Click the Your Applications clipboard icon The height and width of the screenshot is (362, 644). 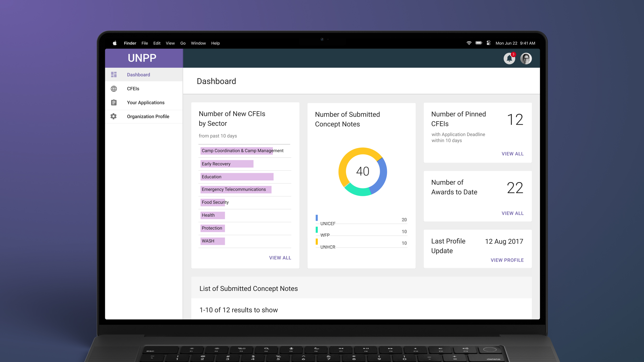pos(114,102)
